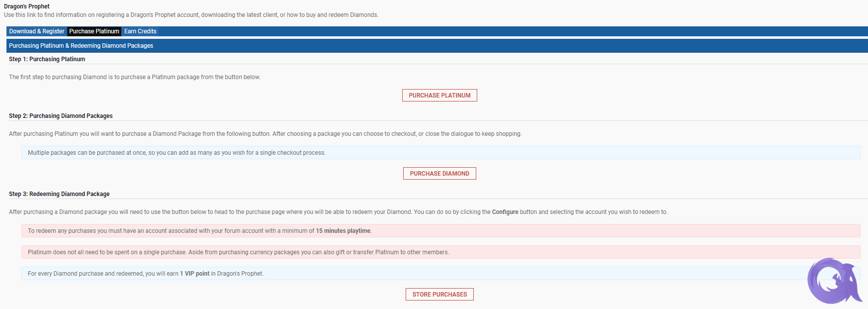Click the '1 VIP point' bold text
The height and width of the screenshot is (309, 868).
tap(195, 274)
